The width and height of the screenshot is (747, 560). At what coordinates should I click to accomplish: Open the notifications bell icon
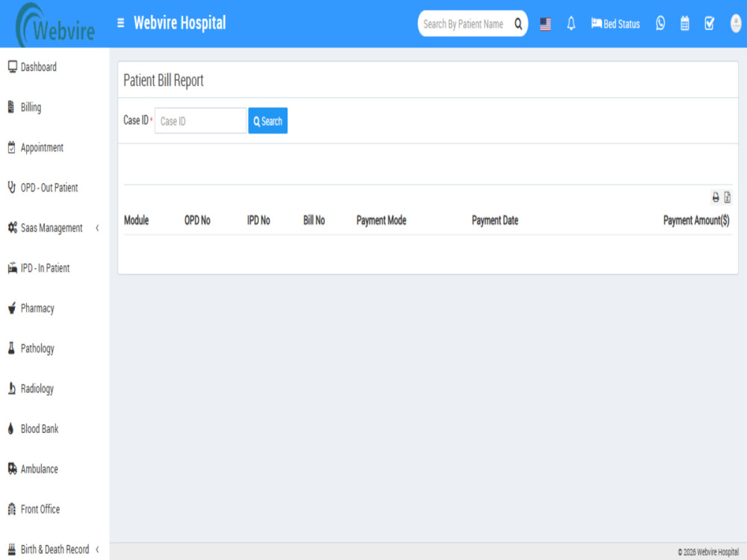[571, 23]
